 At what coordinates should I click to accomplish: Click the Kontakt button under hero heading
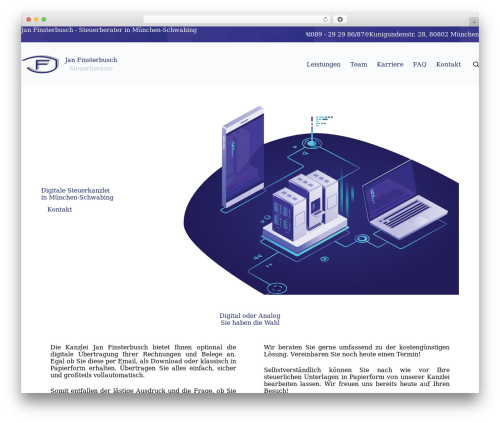pyautogui.click(x=59, y=209)
